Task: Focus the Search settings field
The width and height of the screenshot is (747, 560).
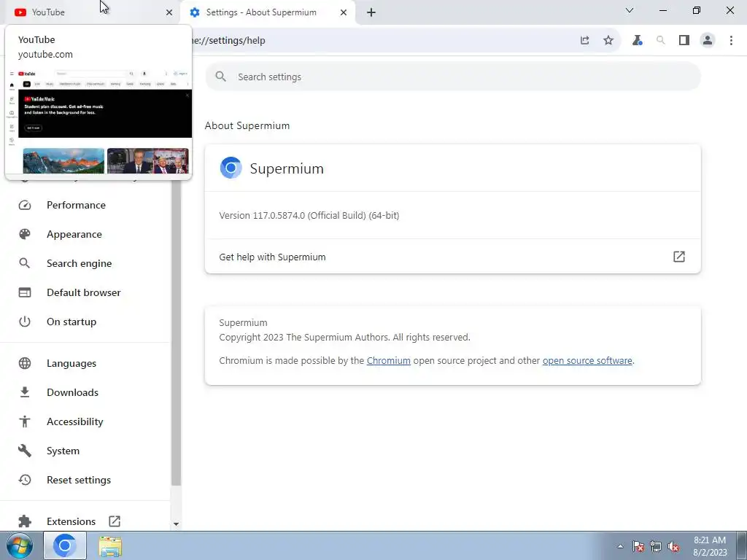Action: pyautogui.click(x=453, y=77)
